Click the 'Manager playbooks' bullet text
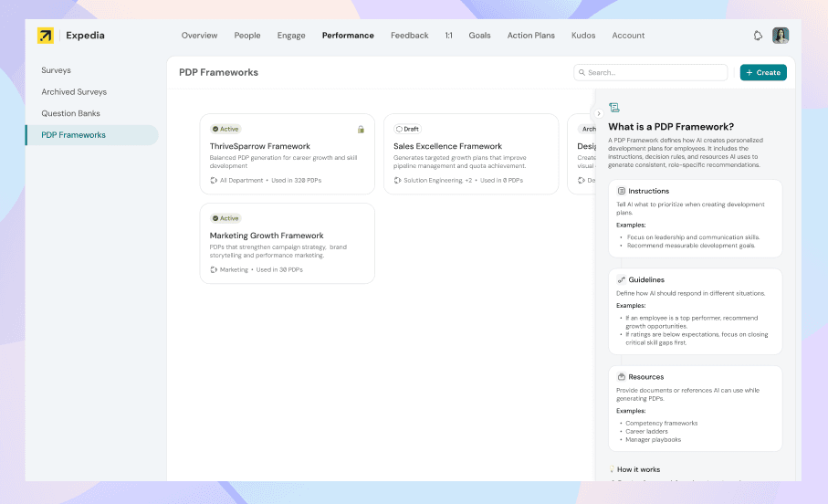This screenshot has width=828, height=504. pos(654,439)
